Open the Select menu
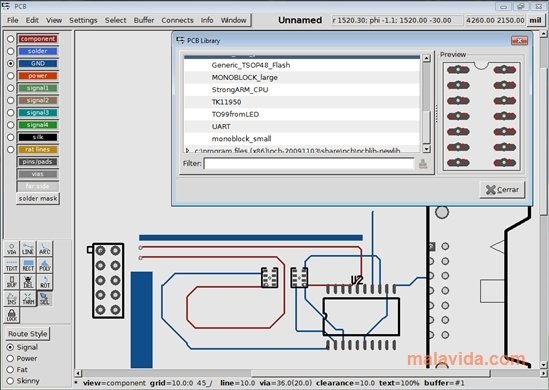549x390 pixels. point(116,20)
